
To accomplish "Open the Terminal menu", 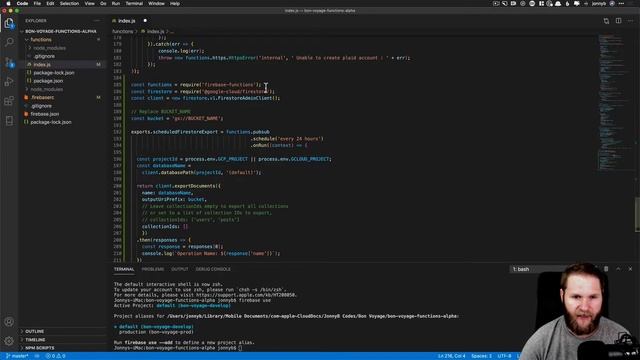I will click(x=134, y=3).
